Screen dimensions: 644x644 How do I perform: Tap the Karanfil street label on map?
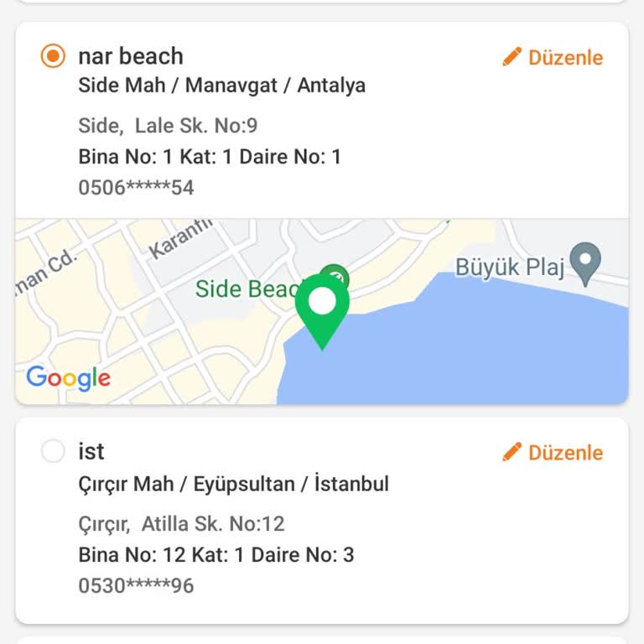181,239
